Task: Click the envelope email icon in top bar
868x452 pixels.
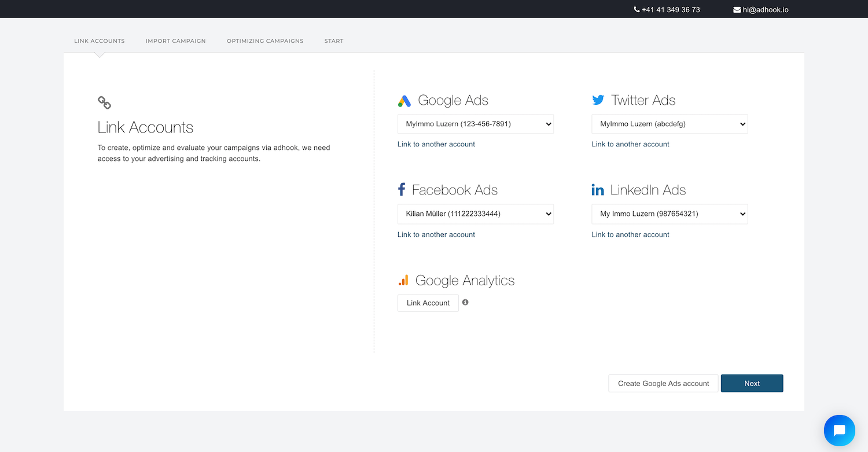Action: click(x=737, y=10)
